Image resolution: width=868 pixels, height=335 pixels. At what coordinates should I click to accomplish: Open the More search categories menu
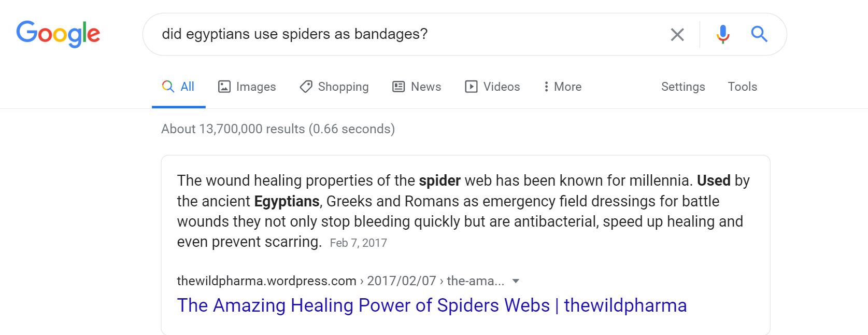point(562,87)
